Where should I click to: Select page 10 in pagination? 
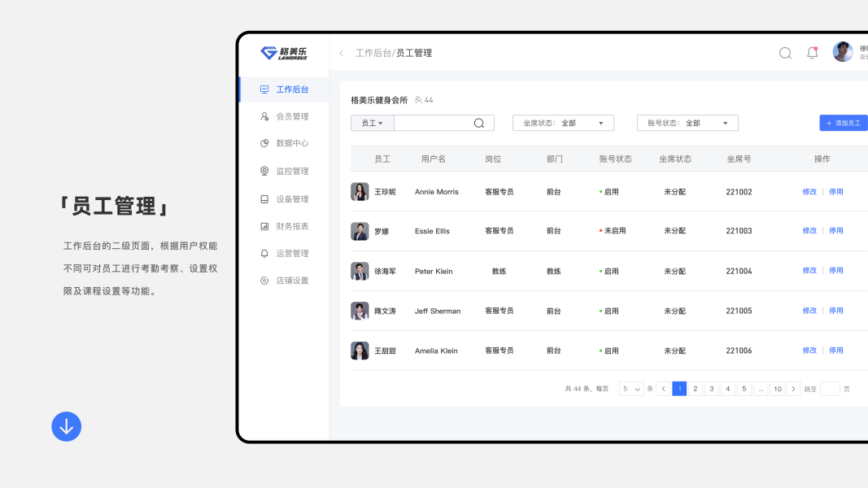tap(777, 389)
